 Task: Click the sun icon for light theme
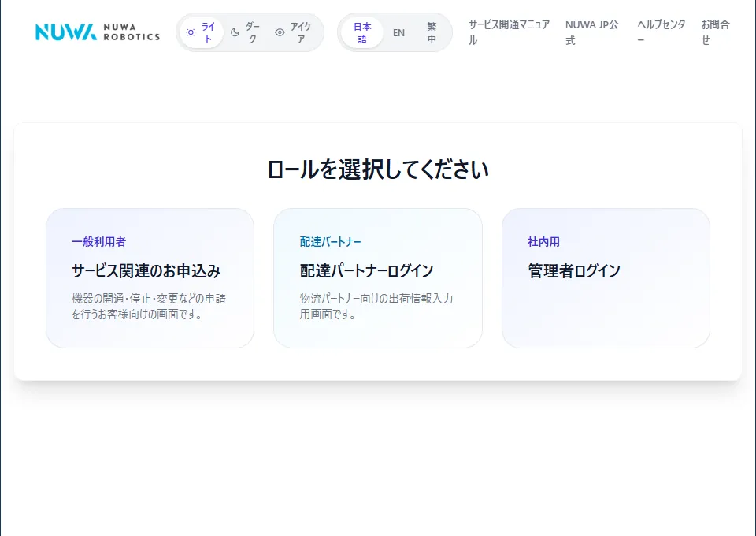(191, 32)
